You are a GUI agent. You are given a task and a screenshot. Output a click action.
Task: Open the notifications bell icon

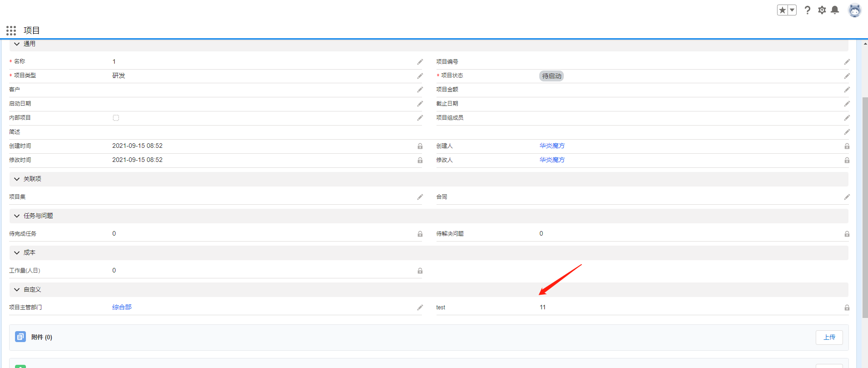tap(835, 10)
